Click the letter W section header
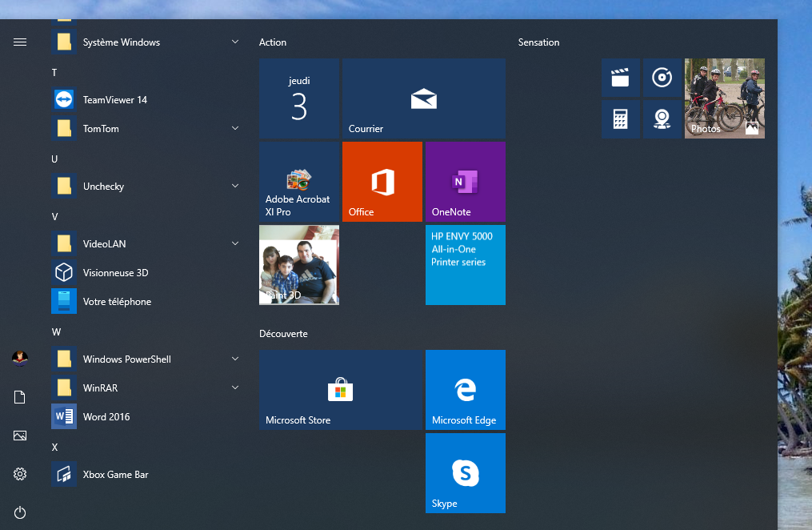This screenshot has height=530, width=812. click(56, 332)
